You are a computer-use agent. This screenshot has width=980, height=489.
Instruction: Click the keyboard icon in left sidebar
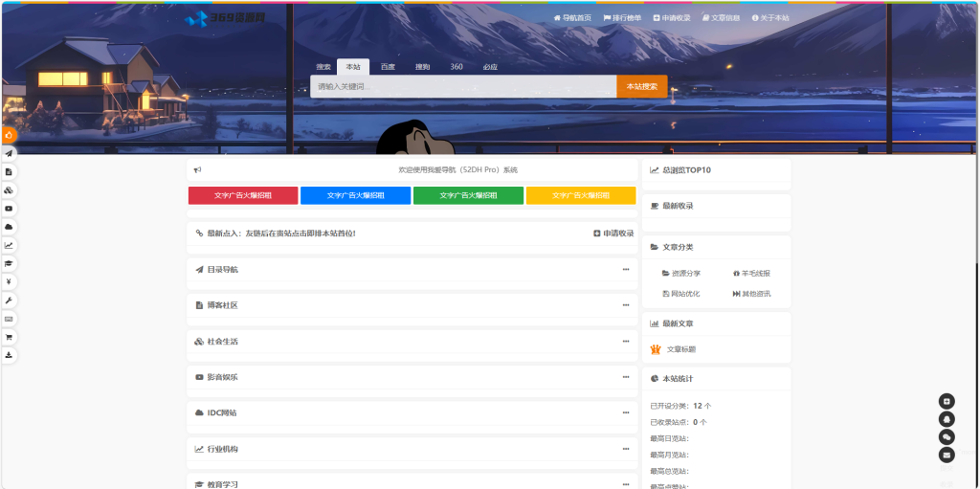(x=9, y=319)
